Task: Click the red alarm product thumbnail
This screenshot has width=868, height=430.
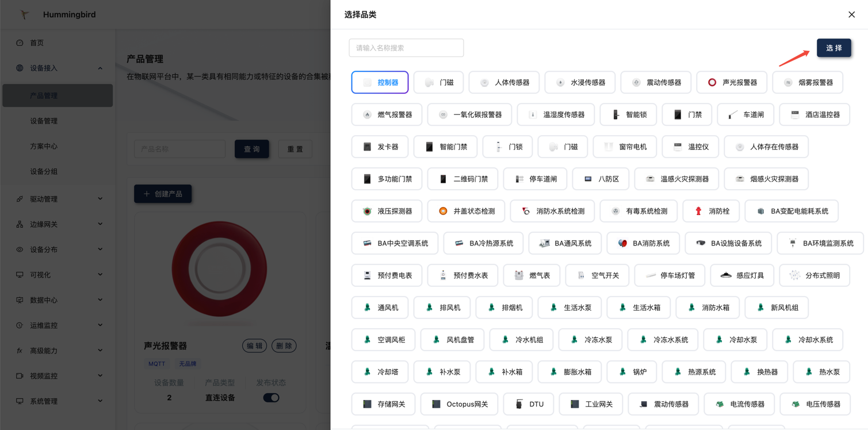Action: 219,268
